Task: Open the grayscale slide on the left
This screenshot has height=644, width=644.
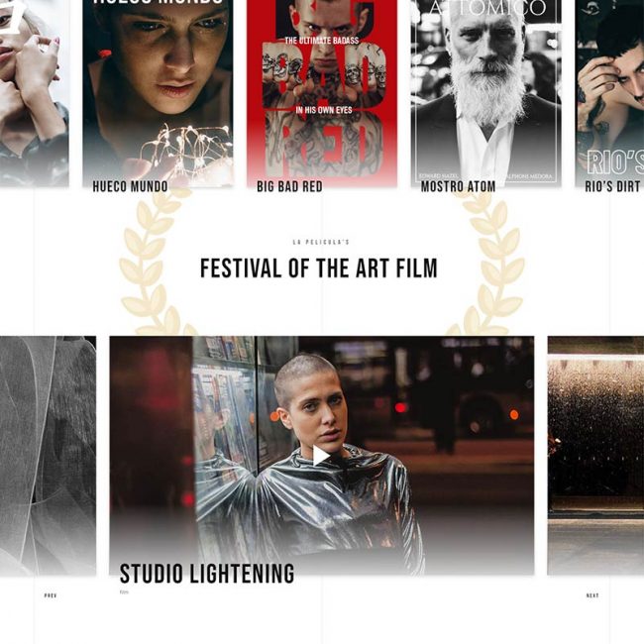Action: 49,456
